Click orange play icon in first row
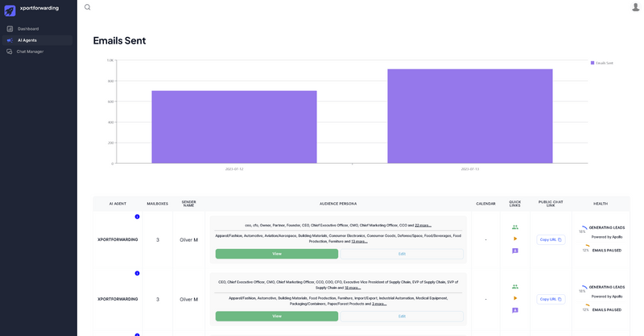644x336 pixels. point(515,239)
